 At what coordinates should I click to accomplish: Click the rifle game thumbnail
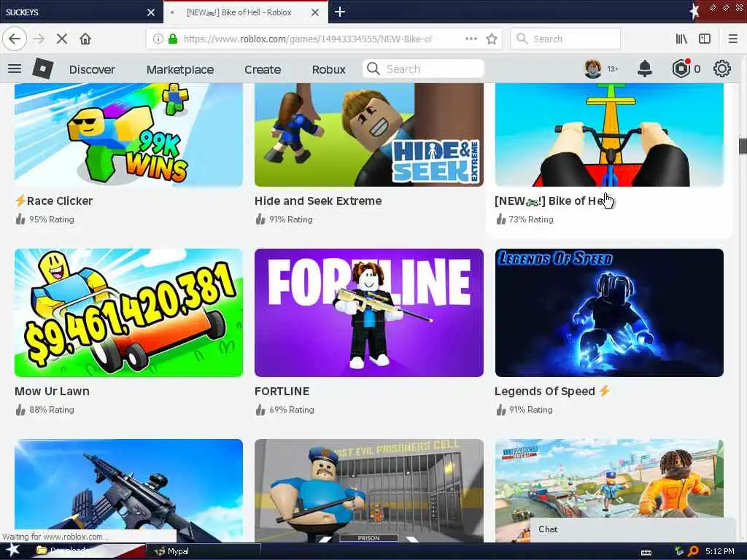coord(128,491)
